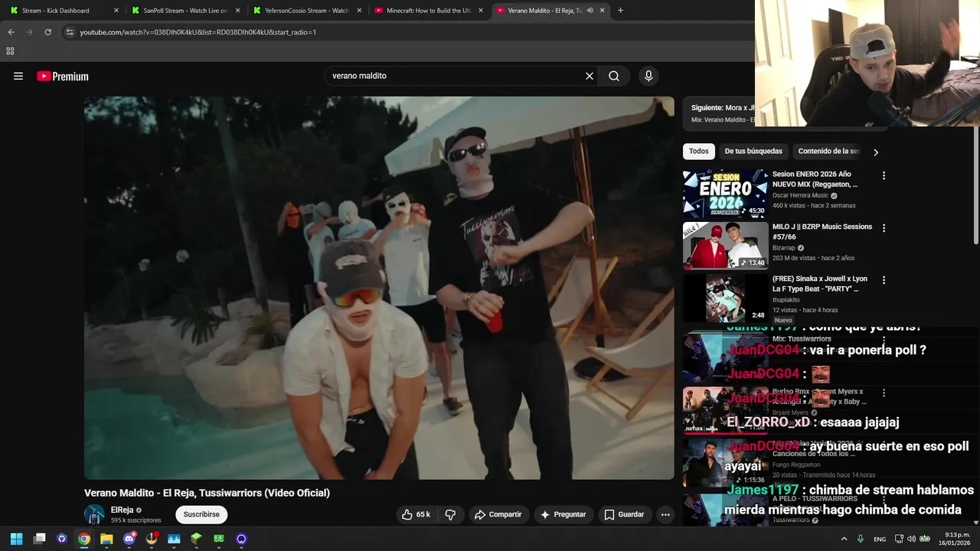Viewport: 980px width, 551px height.
Task: Close the Minecraft tab
Action: (x=480, y=11)
